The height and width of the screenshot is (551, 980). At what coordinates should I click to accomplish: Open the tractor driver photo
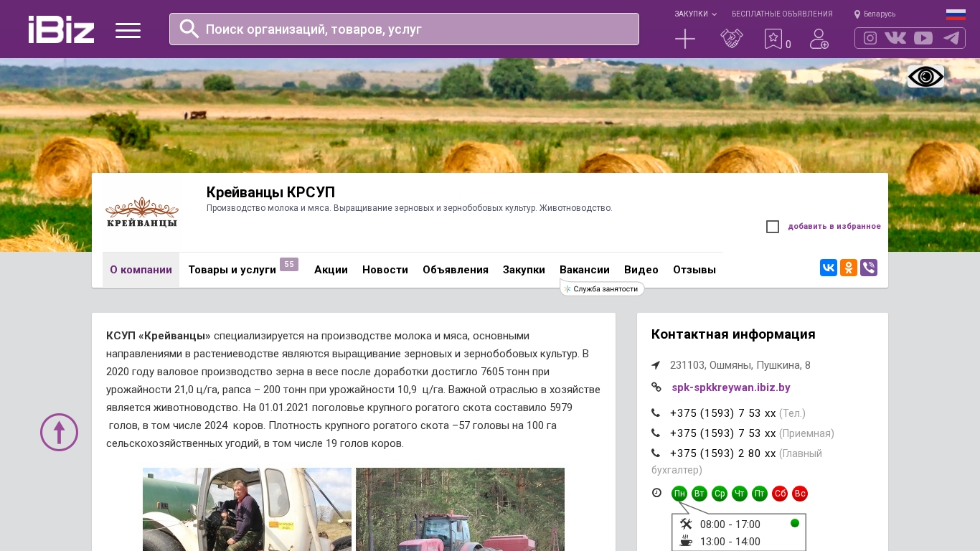click(x=247, y=509)
